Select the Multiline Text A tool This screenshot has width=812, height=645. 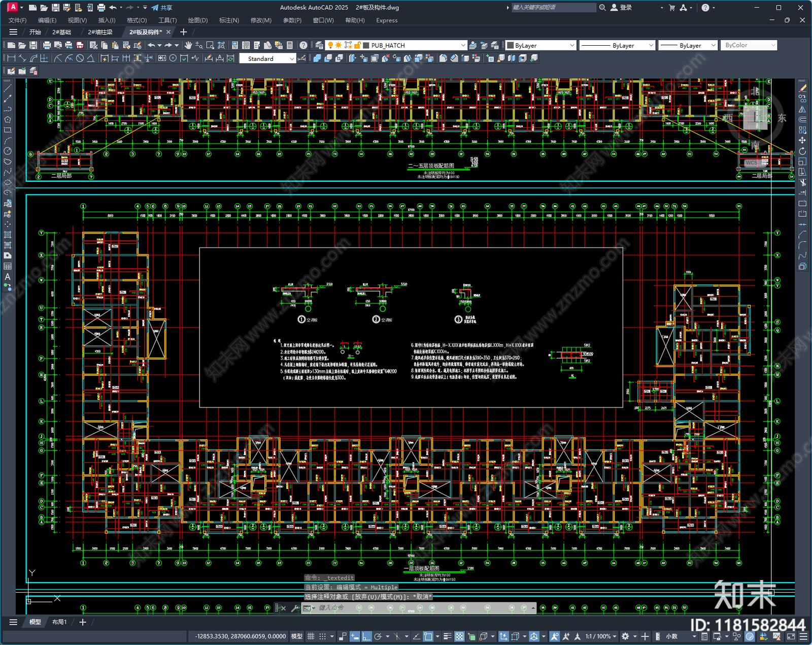[x=7, y=277]
